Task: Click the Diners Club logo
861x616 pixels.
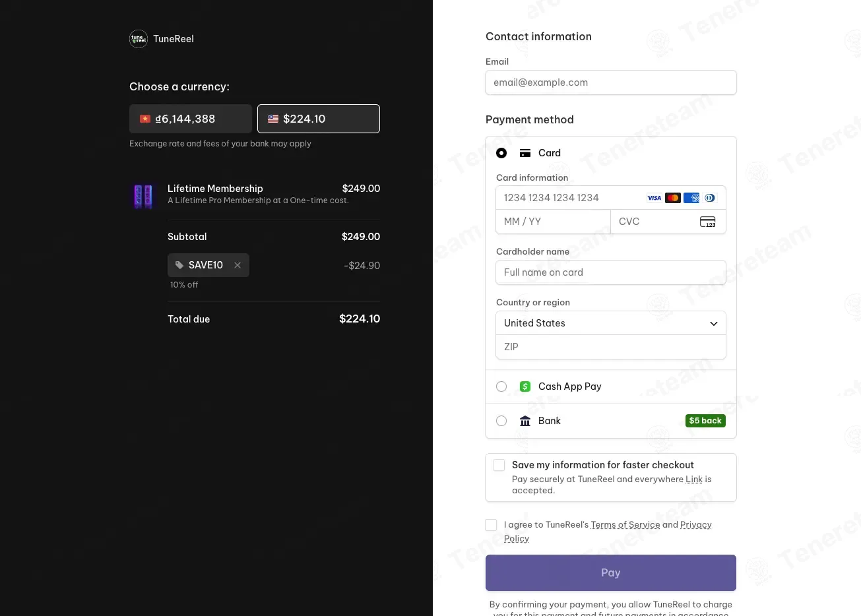Action: (710, 198)
